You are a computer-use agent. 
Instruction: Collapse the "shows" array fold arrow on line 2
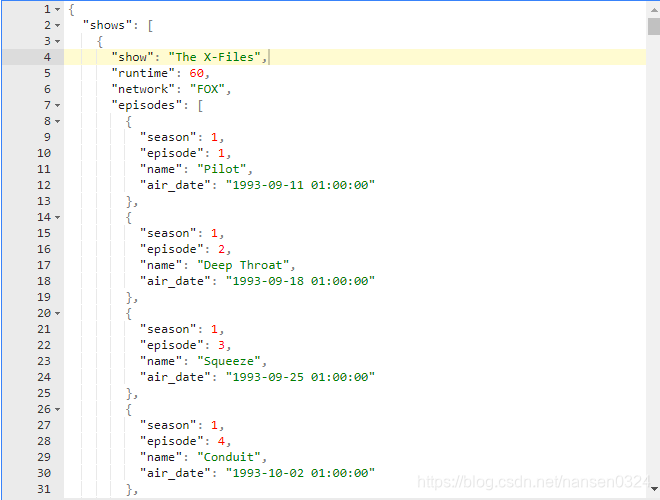pos(58,25)
